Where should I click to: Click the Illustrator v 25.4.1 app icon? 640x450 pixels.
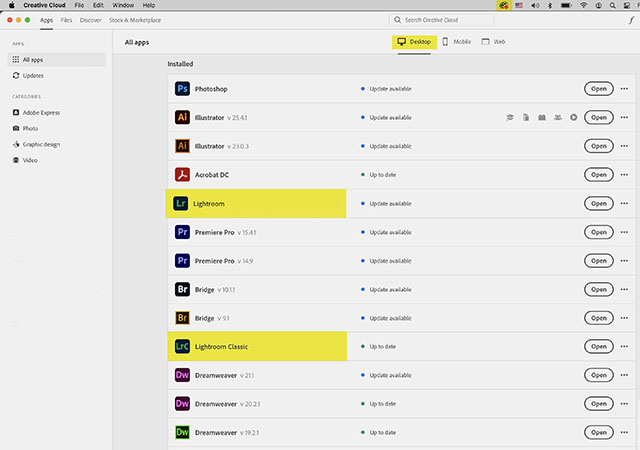[182, 117]
